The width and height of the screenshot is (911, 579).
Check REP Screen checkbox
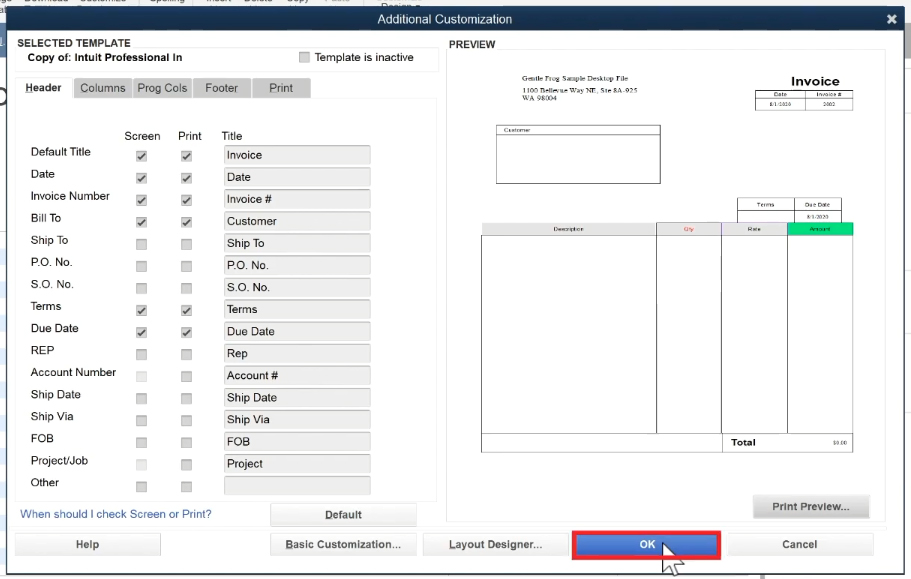click(141, 354)
